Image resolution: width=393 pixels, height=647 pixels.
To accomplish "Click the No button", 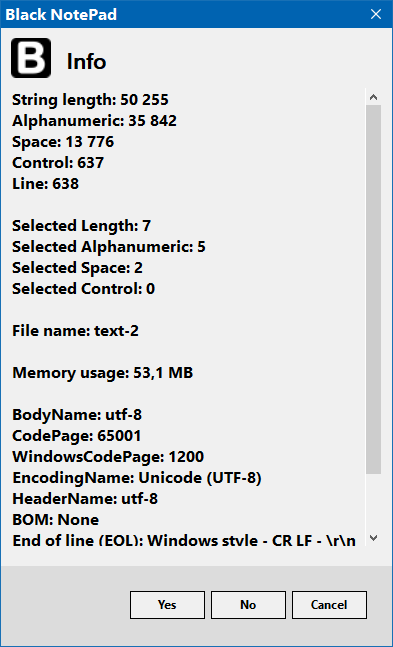I will pos(248,605).
